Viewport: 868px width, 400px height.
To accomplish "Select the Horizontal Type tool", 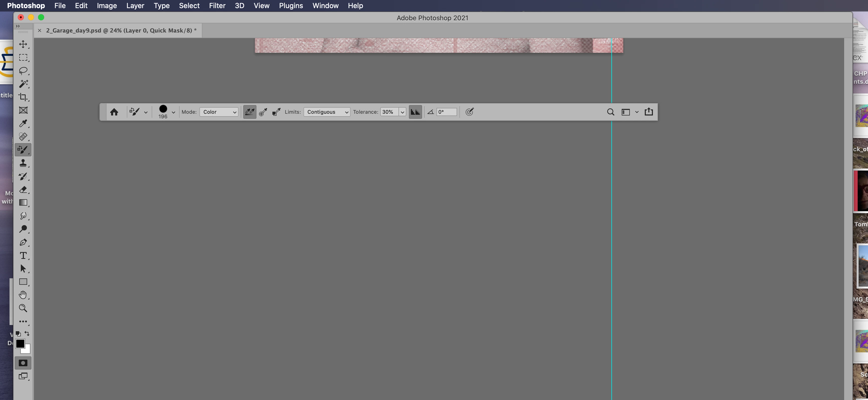I will (x=23, y=256).
